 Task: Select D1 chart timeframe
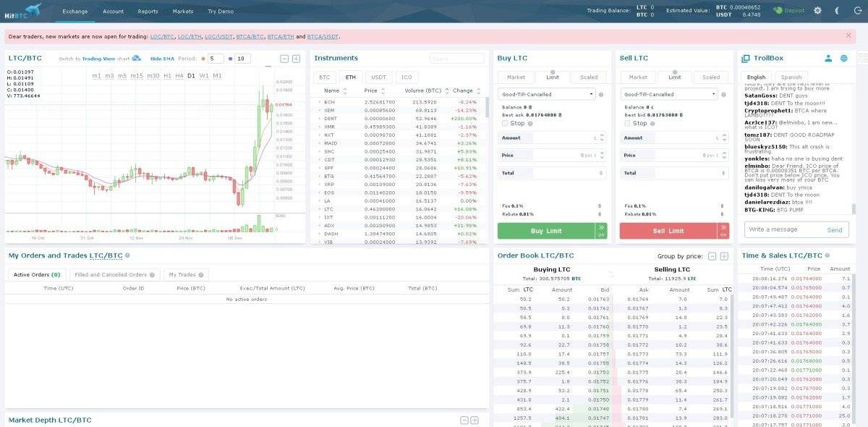pos(191,75)
